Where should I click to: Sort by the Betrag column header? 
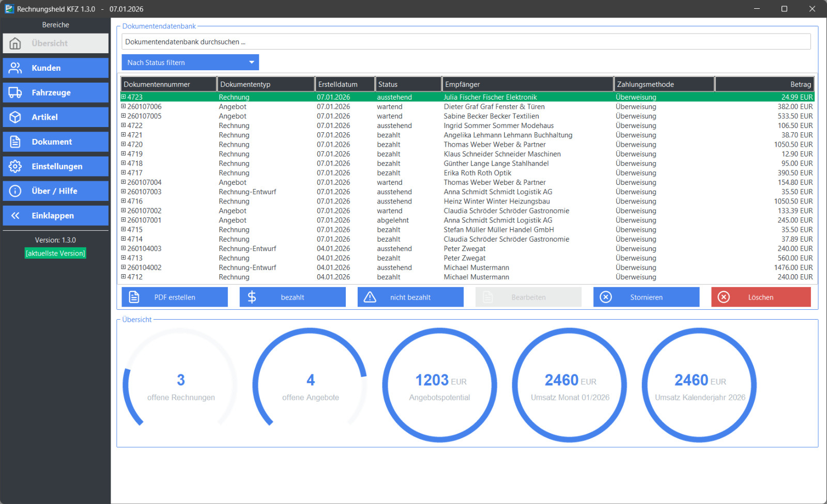click(x=765, y=84)
